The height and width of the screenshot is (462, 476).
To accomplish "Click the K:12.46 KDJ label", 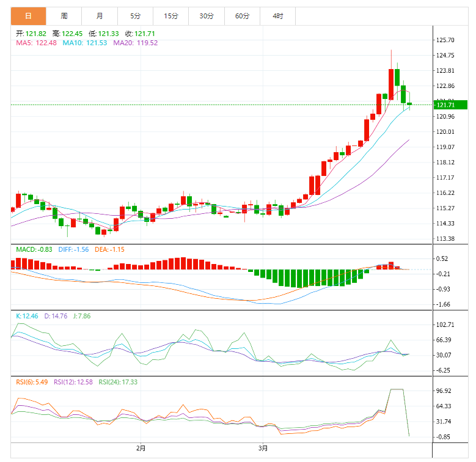I will coord(27,316).
